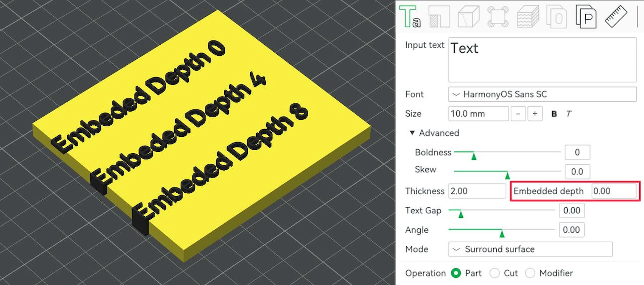Select the seam painting cube icon

point(468,17)
